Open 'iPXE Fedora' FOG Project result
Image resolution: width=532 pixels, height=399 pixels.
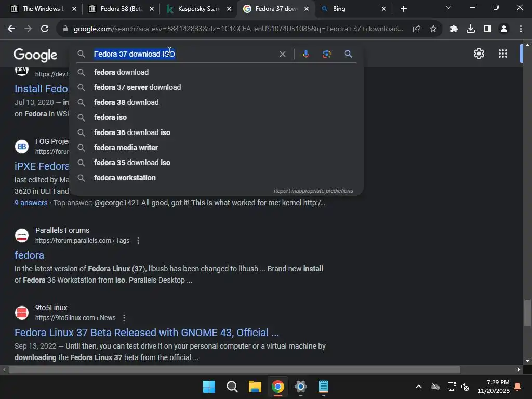click(x=42, y=166)
